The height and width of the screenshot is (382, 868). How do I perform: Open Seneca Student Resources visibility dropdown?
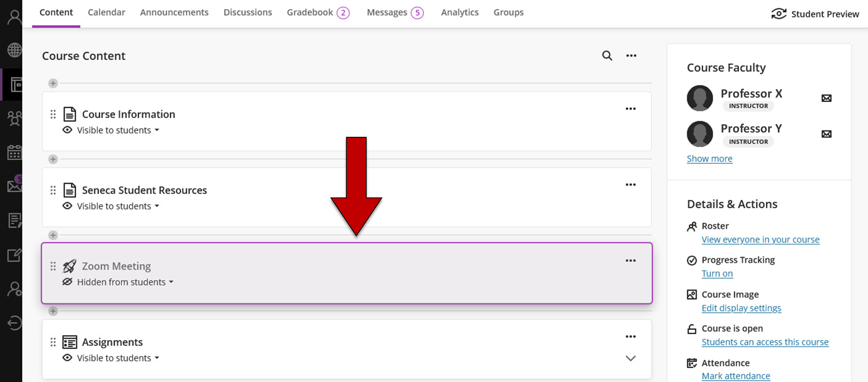(118, 206)
